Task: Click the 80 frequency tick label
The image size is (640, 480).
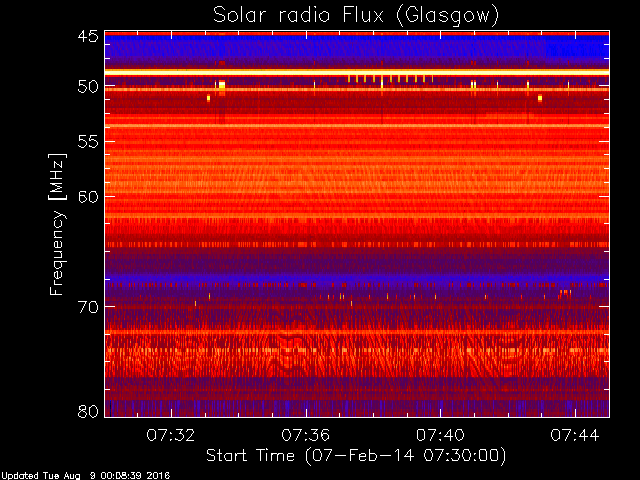Action: pyautogui.click(x=88, y=411)
